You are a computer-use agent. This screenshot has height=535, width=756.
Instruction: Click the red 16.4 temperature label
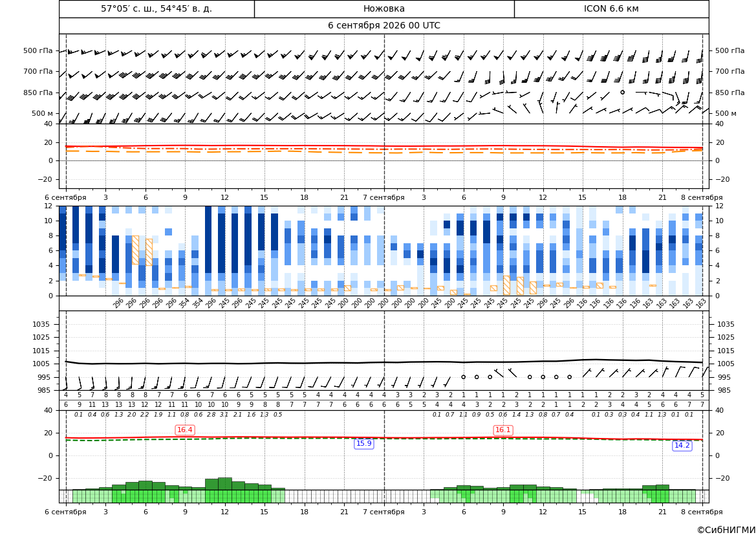pos(185,430)
